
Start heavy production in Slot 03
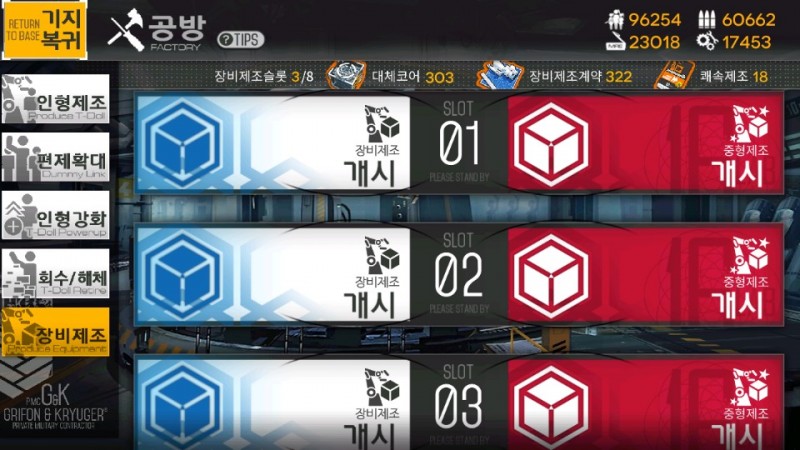pyautogui.click(x=645, y=404)
